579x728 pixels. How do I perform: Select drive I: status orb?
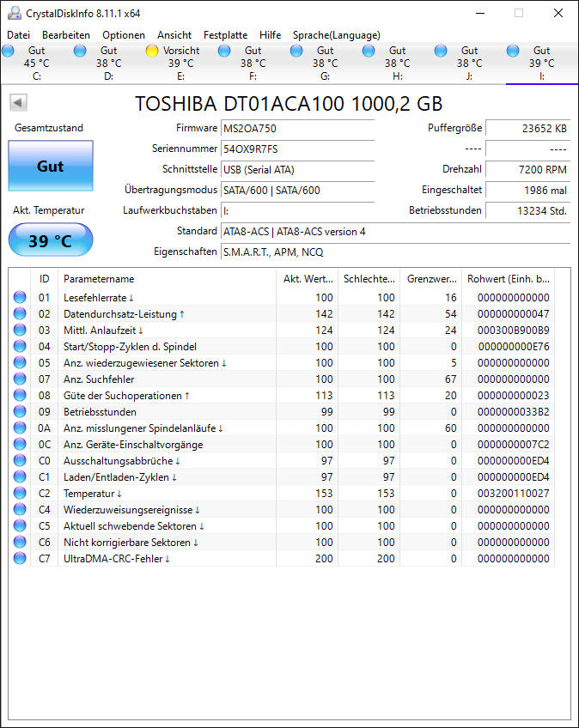(x=513, y=51)
